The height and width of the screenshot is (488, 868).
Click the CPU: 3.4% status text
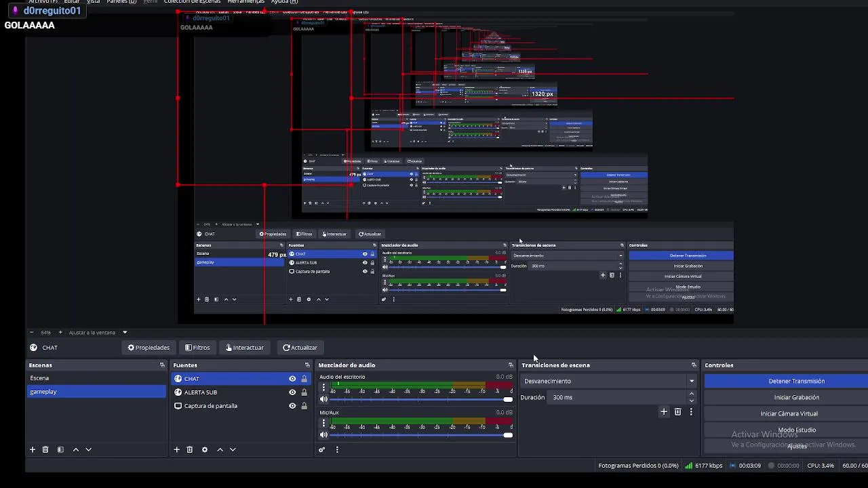[x=821, y=466]
